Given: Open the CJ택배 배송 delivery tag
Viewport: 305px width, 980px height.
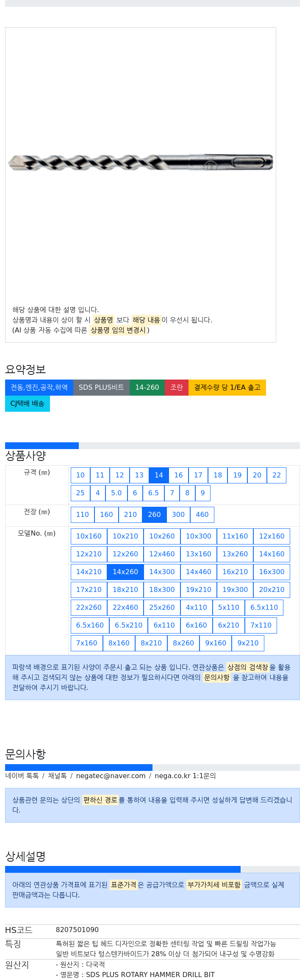Looking at the screenshot, I should pyautogui.click(x=28, y=404).
